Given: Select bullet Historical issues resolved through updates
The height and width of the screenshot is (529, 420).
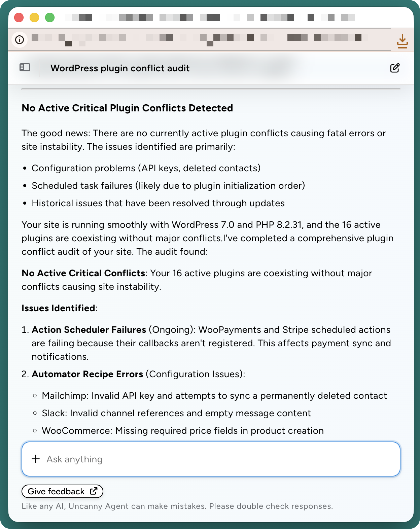Looking at the screenshot, I should point(158,203).
